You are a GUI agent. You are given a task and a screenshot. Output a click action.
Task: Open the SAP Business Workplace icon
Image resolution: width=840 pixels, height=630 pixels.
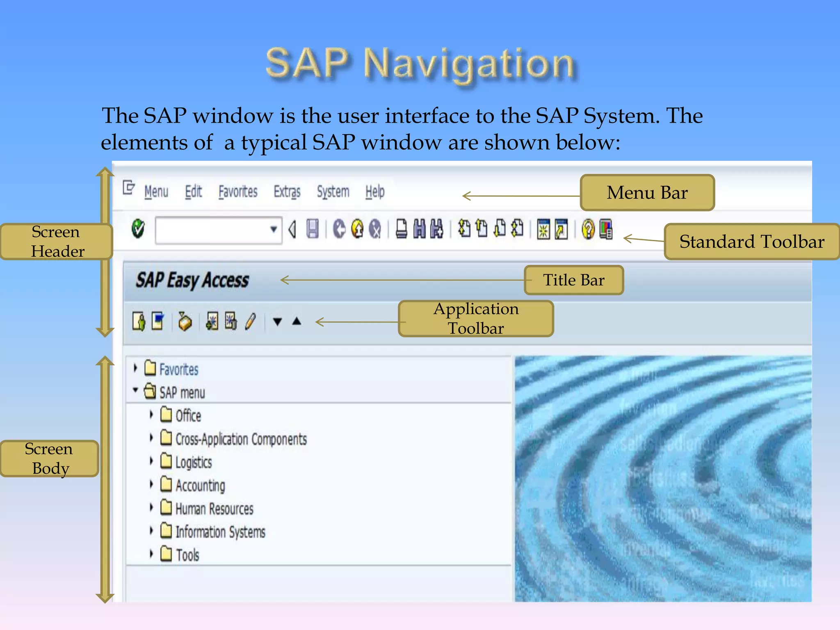185,321
